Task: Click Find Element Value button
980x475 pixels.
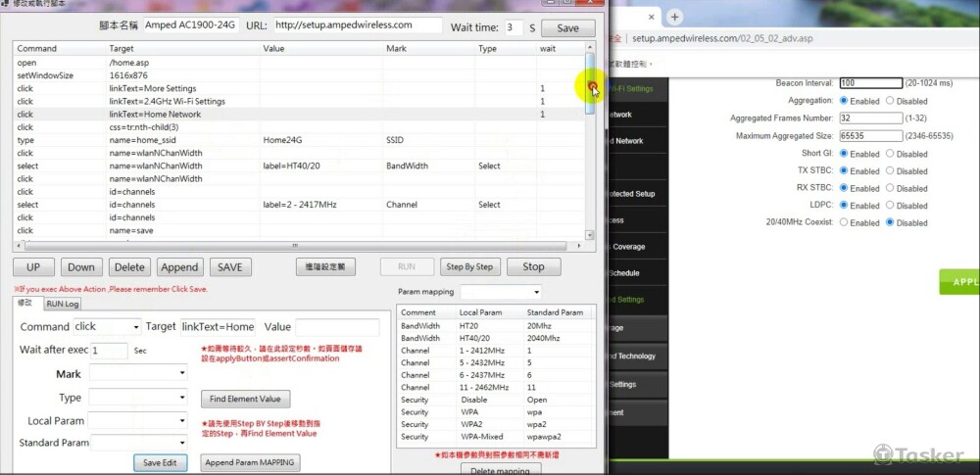Action: pyautogui.click(x=245, y=399)
